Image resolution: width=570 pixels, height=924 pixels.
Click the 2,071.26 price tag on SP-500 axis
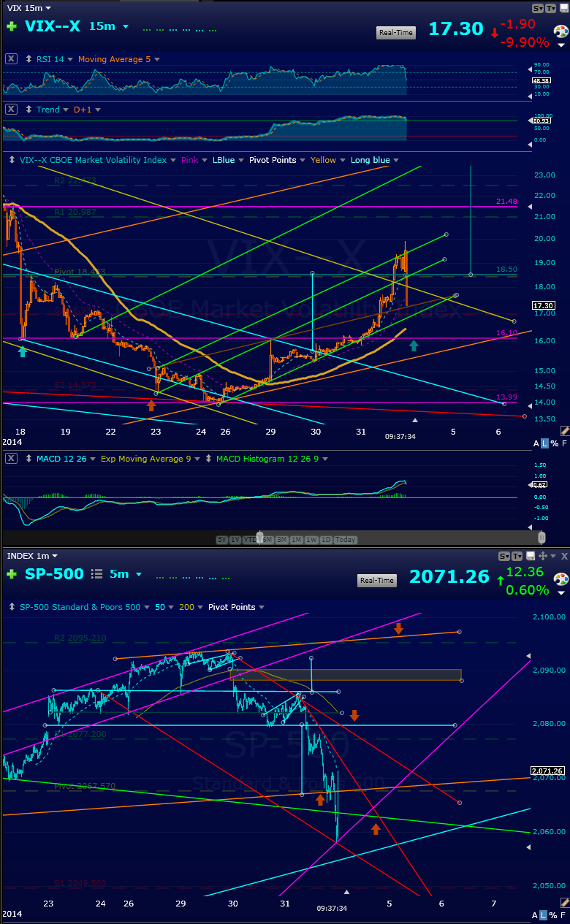(x=547, y=771)
